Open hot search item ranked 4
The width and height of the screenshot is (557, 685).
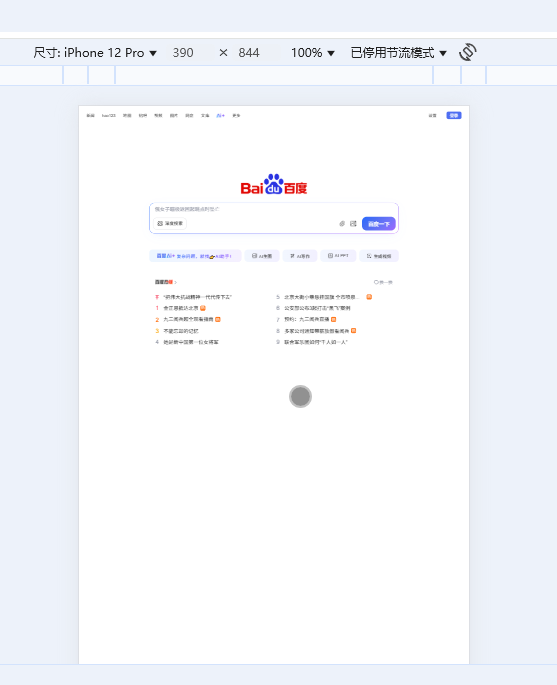pos(191,342)
